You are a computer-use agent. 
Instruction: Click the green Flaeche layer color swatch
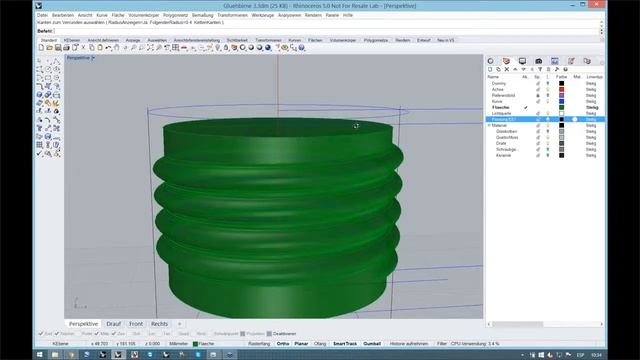click(x=562, y=107)
